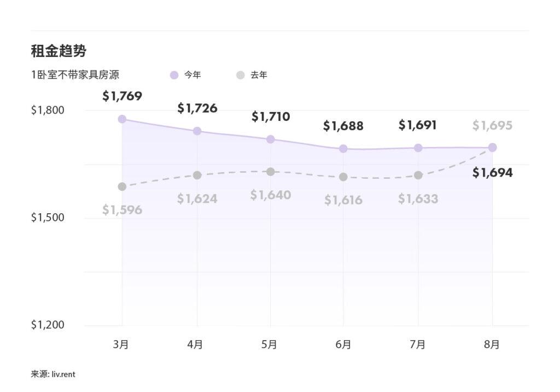This screenshot has width=560, height=392.
Task: Select last year's June gray data point
Action: click(x=343, y=177)
